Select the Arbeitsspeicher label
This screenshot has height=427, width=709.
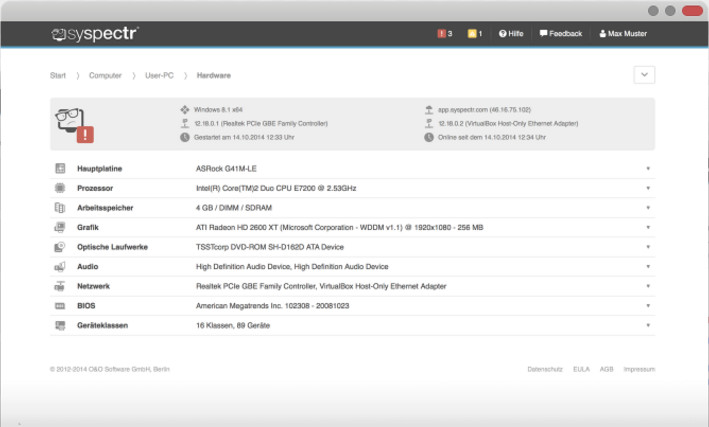(x=105, y=208)
